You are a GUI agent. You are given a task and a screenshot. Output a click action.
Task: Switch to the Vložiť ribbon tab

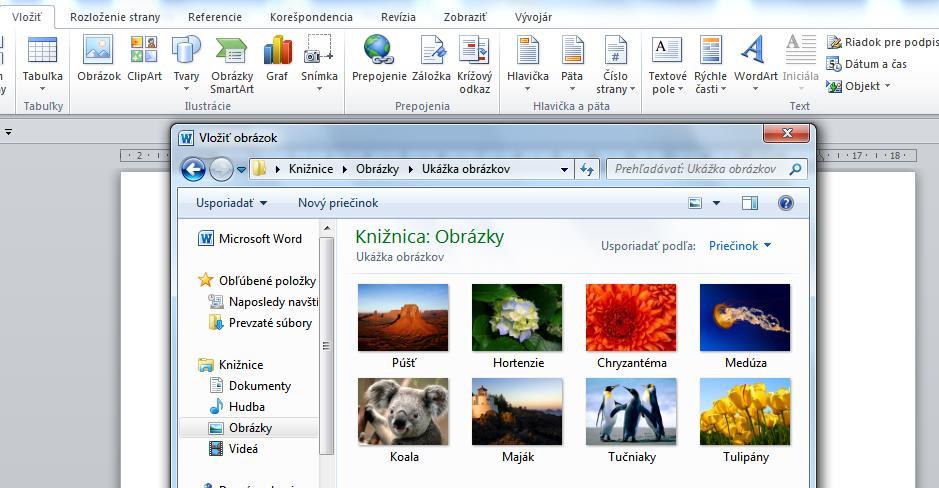pos(27,17)
